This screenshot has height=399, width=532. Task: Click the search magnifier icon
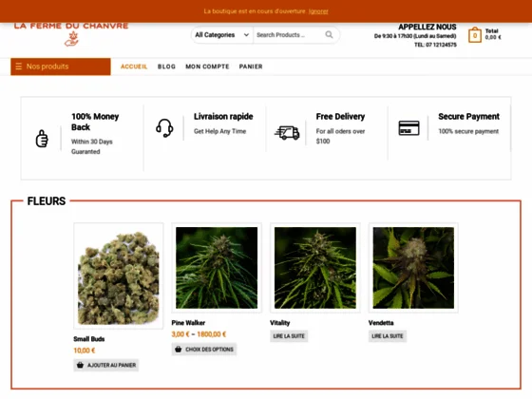click(329, 34)
